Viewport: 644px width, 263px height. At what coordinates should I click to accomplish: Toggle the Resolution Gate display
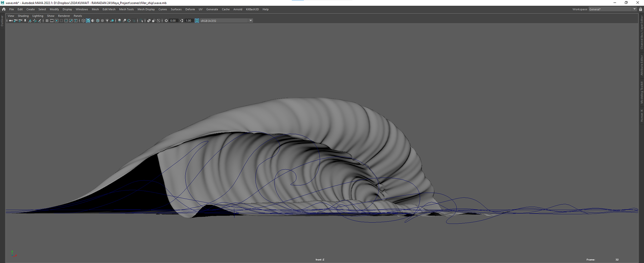[x=56, y=21]
